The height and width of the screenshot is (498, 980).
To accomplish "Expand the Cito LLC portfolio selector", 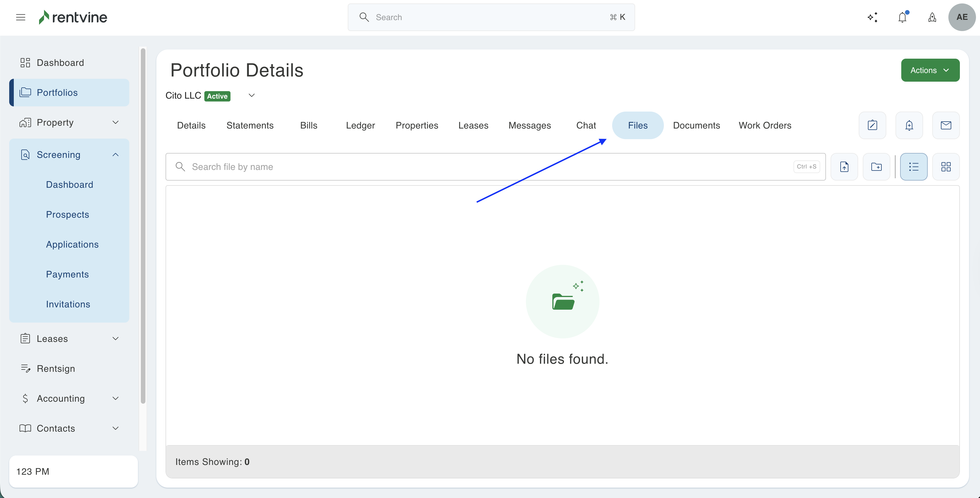I will coord(251,95).
